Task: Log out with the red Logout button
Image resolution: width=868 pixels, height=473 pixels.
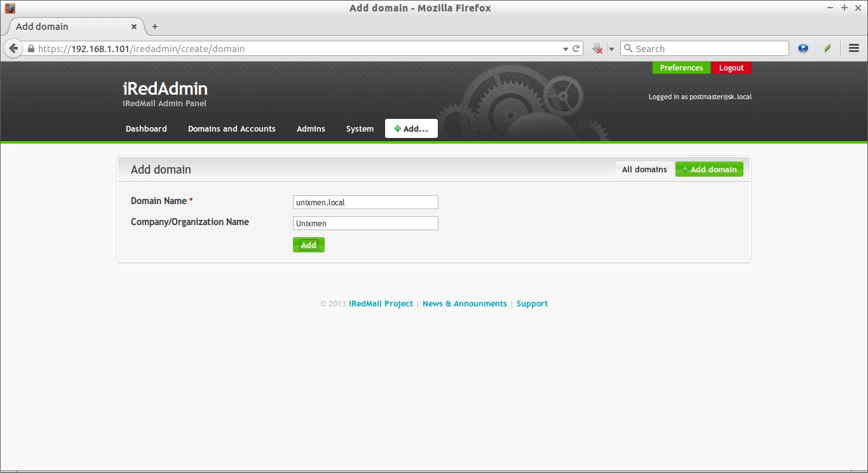Action: tap(731, 68)
